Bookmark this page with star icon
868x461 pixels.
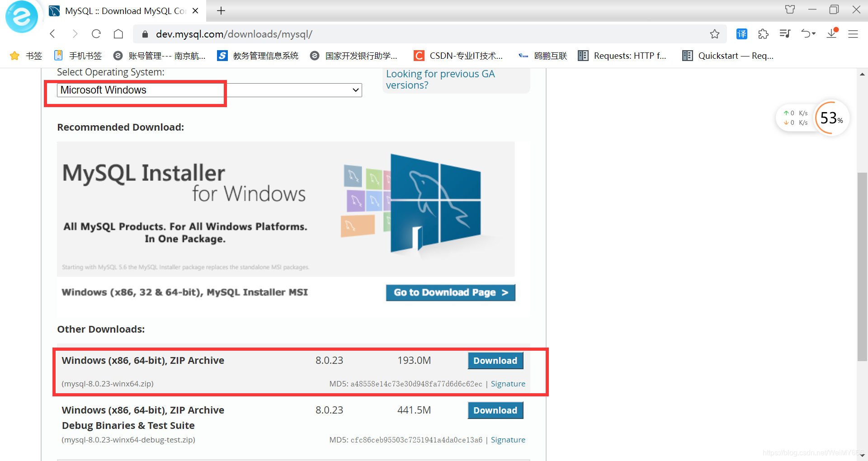[715, 34]
